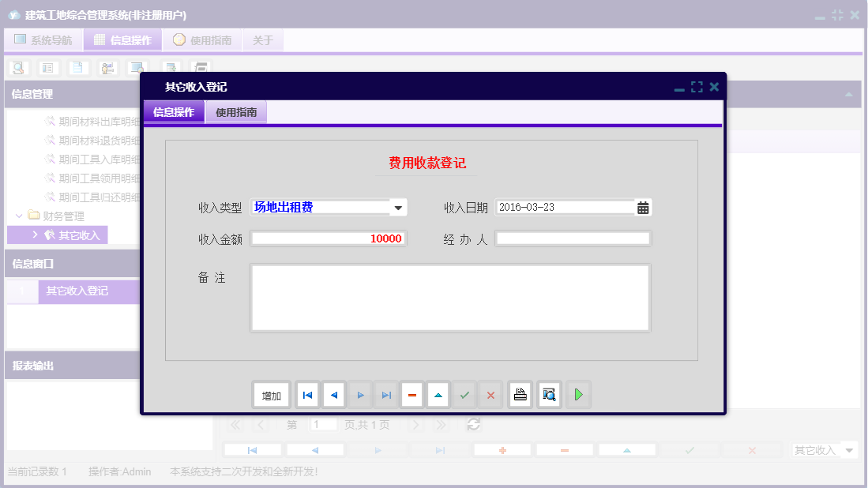The height and width of the screenshot is (488, 868).
Task: Open print preview in the registration dialog
Action: click(548, 394)
